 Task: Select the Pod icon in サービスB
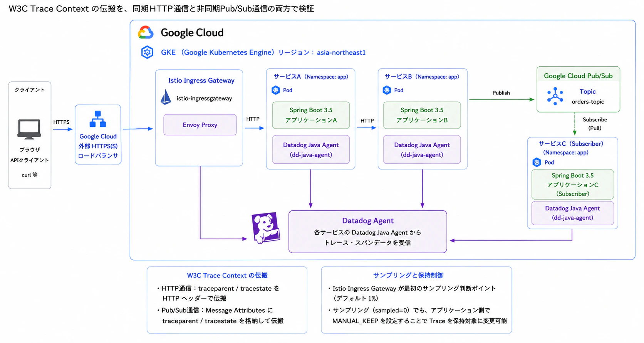point(387,90)
